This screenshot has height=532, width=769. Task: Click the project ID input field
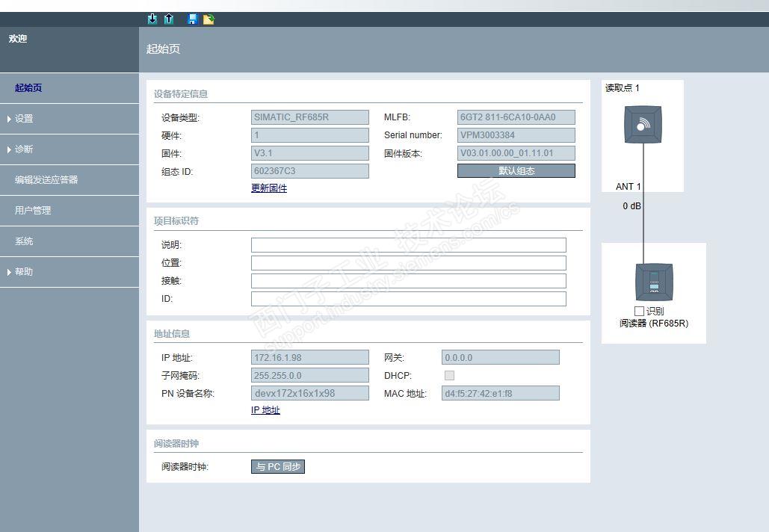pos(409,299)
